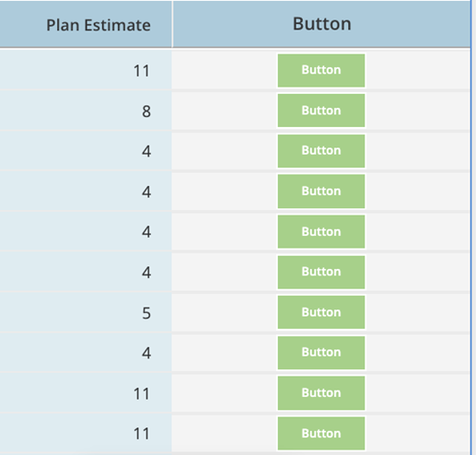Screen dimensions: 476x455
Task: Click the Button beside plan estimate 8
Action: pyautogui.click(x=321, y=111)
